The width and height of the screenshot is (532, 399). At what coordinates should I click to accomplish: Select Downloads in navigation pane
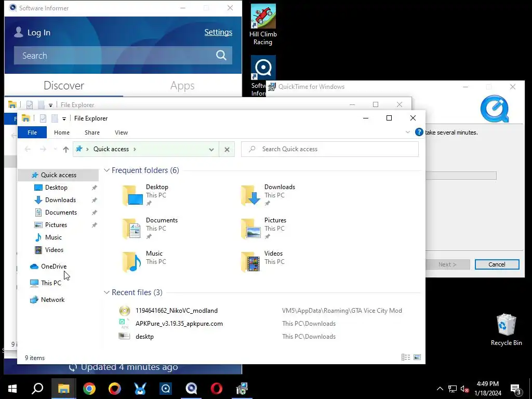pos(60,200)
